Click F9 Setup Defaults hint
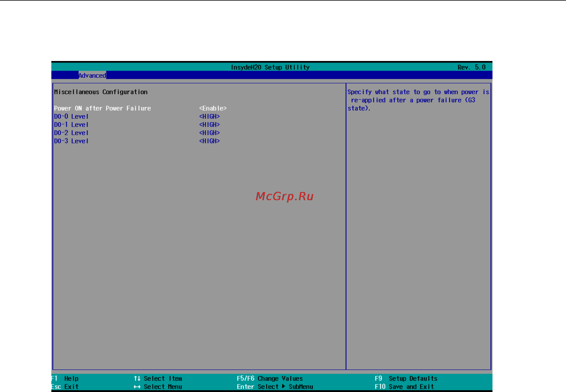 click(406, 379)
